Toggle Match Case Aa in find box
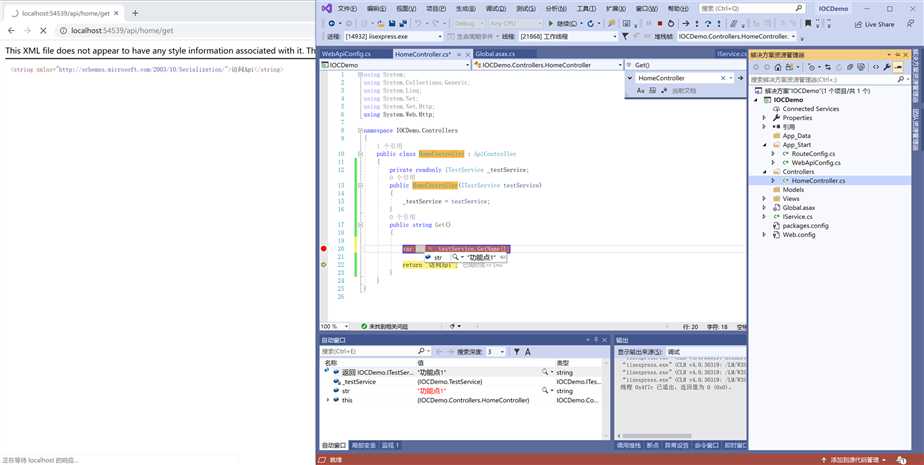The height and width of the screenshot is (465, 924). pyautogui.click(x=641, y=91)
